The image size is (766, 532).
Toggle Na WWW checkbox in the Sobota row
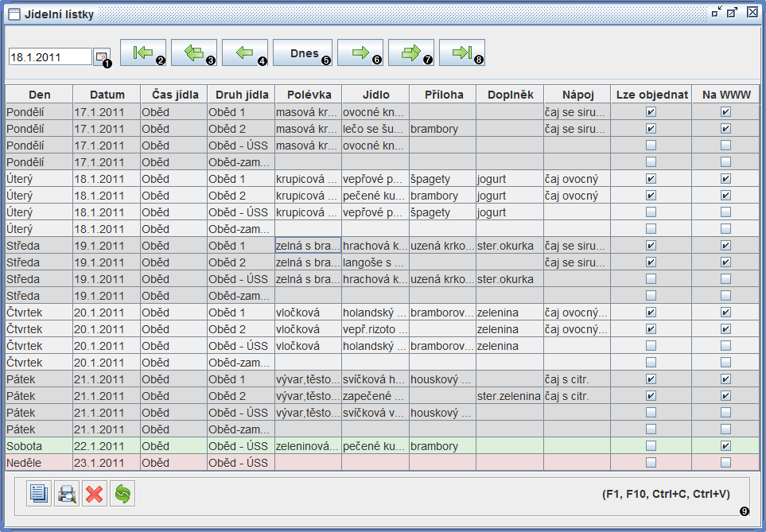pyautogui.click(x=725, y=446)
